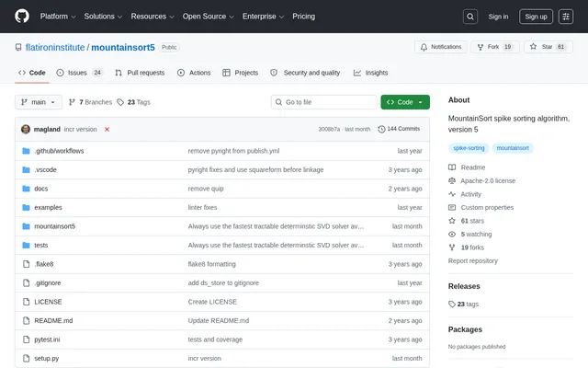Open the Security and quality tab
The width and height of the screenshot is (588, 368).
tap(305, 73)
